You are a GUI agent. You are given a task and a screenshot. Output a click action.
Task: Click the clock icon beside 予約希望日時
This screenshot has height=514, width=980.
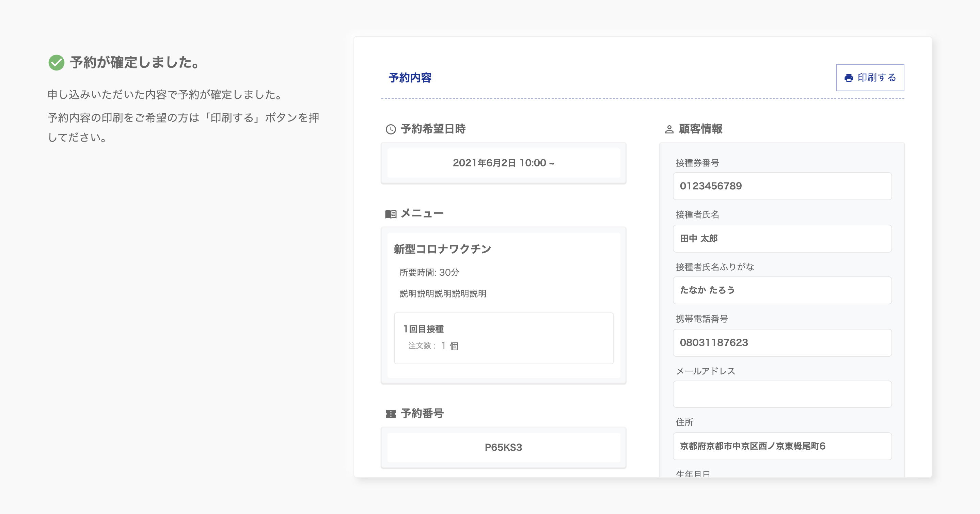coord(391,129)
